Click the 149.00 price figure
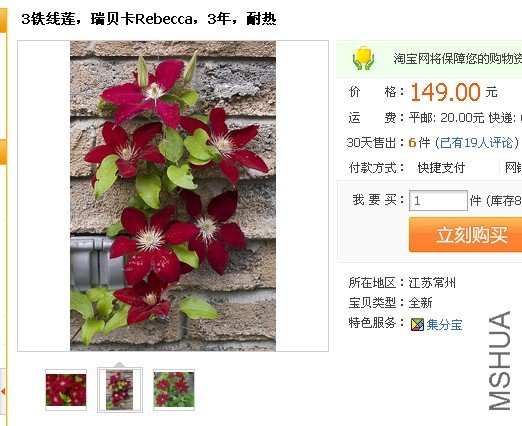This screenshot has height=426, width=522. coord(445,92)
